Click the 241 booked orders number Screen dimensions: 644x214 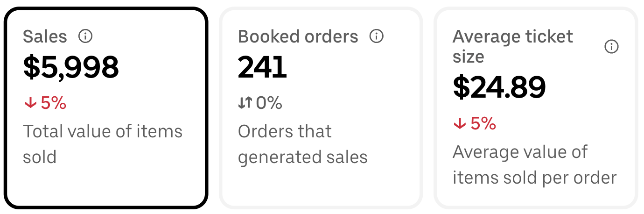click(x=262, y=67)
